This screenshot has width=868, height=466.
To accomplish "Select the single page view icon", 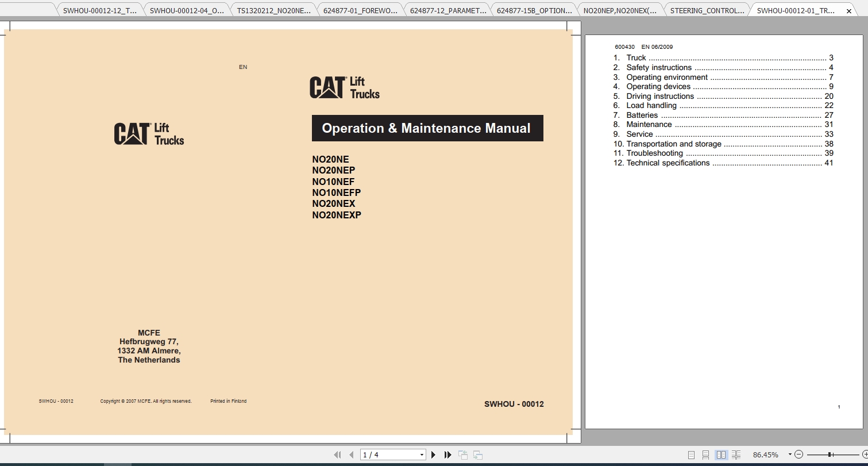I will [x=692, y=454].
